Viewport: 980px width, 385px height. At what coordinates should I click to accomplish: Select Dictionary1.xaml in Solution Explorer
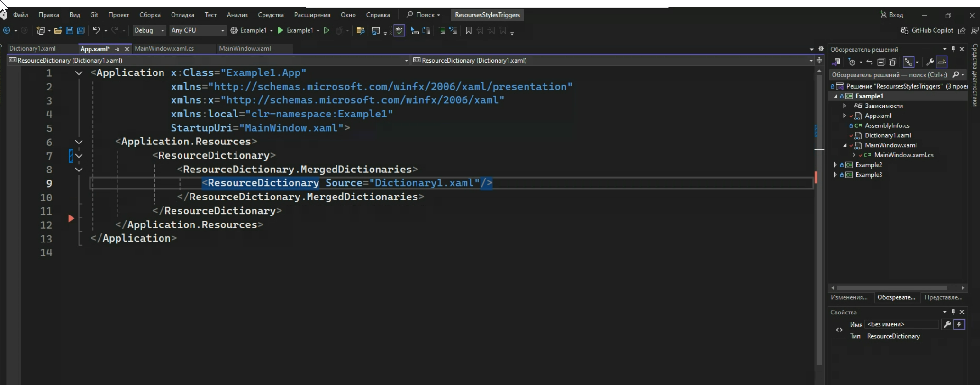pos(888,135)
